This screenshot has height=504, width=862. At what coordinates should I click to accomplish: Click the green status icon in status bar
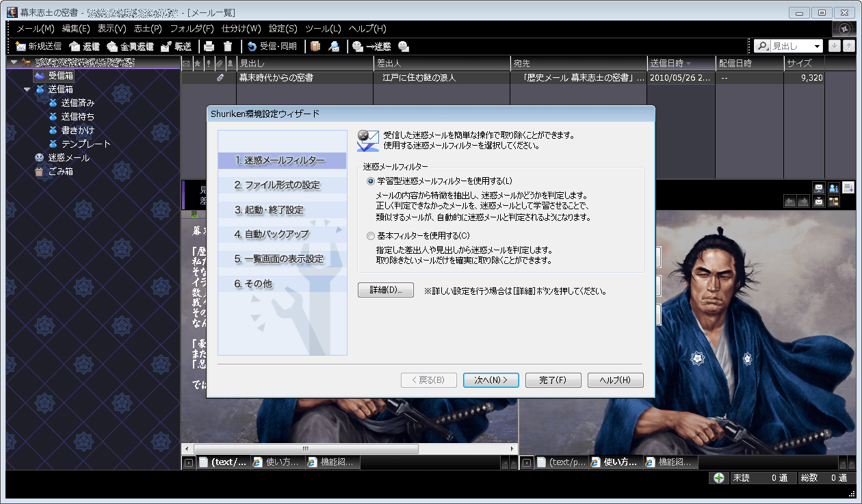point(718,478)
